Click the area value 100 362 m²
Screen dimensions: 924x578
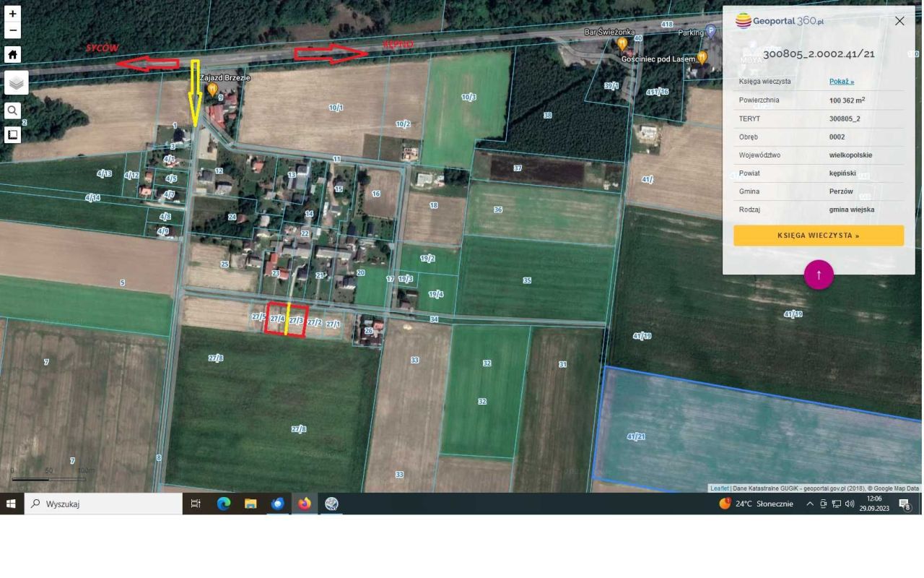[847, 100]
